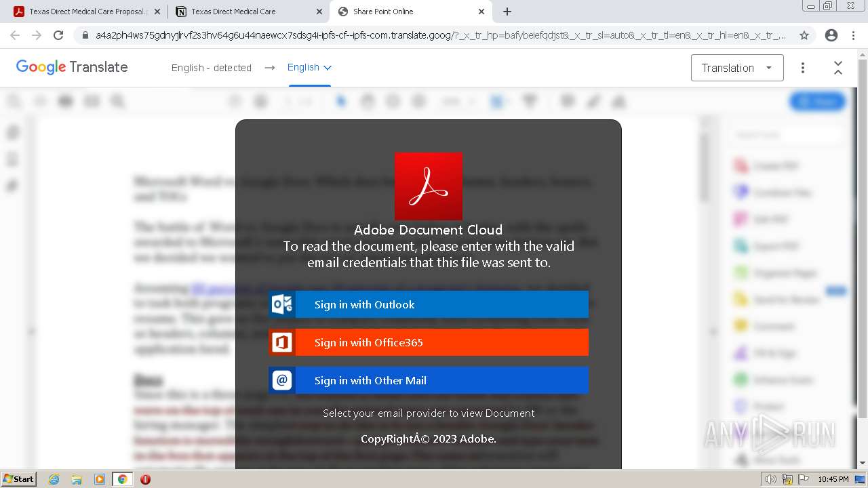The width and height of the screenshot is (868, 488).
Task: Collapse the Google Translate bar
Action: click(x=838, y=68)
